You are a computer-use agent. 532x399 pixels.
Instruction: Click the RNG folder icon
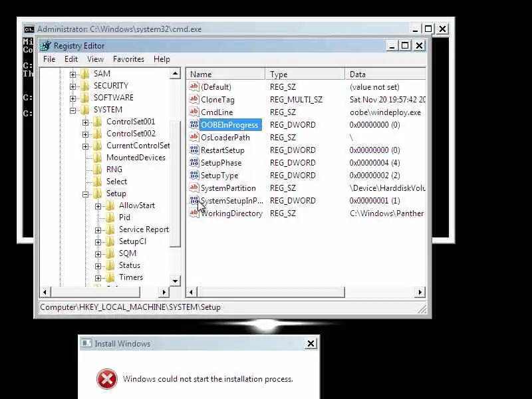click(98, 170)
